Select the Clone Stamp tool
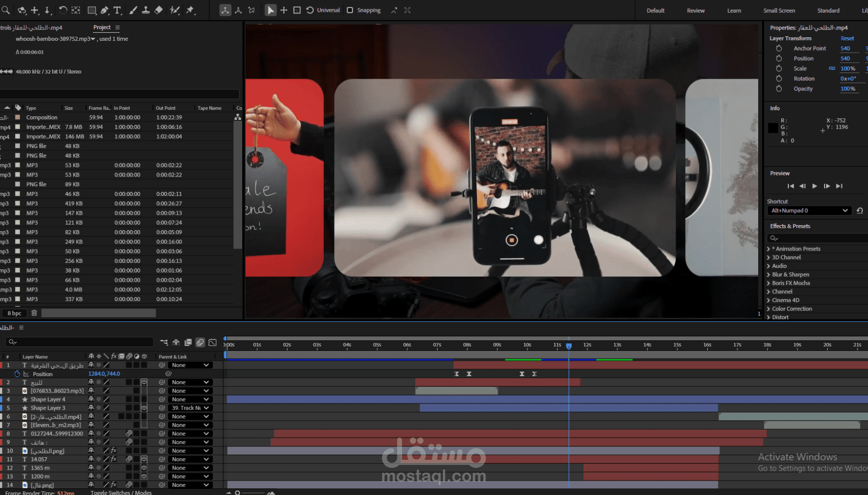Viewport: 868px width, 495px height. (x=146, y=10)
